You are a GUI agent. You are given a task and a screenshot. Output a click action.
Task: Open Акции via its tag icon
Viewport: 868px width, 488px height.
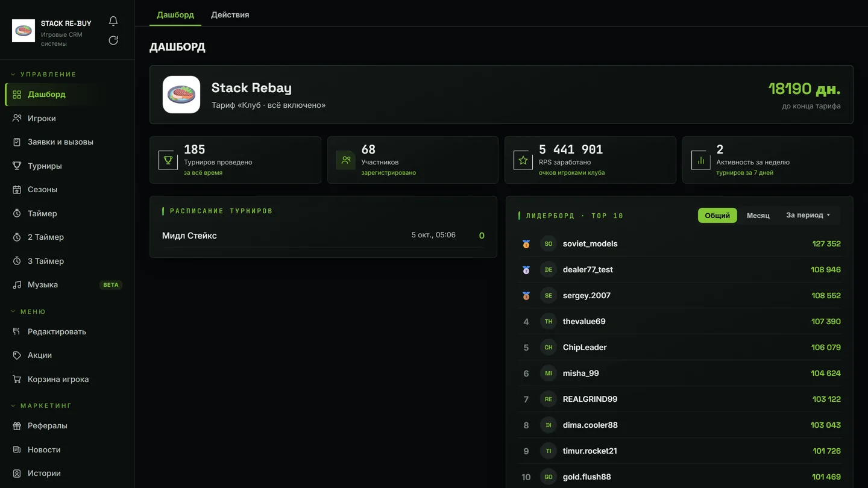coord(17,355)
